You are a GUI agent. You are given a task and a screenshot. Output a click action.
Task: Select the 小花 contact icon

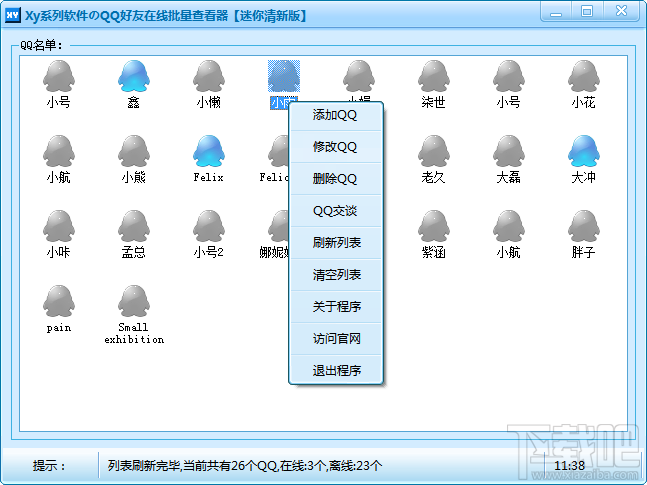tap(583, 76)
